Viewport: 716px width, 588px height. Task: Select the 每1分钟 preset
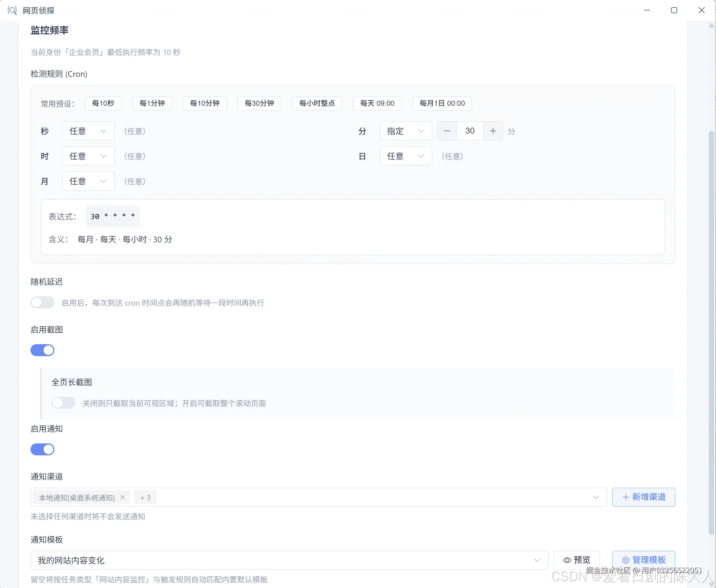tap(152, 103)
